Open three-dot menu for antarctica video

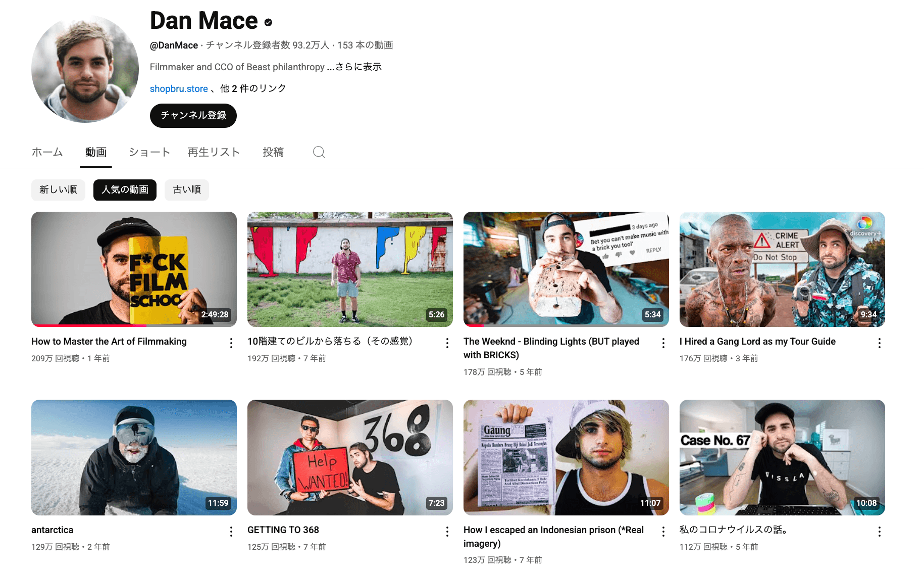(231, 532)
